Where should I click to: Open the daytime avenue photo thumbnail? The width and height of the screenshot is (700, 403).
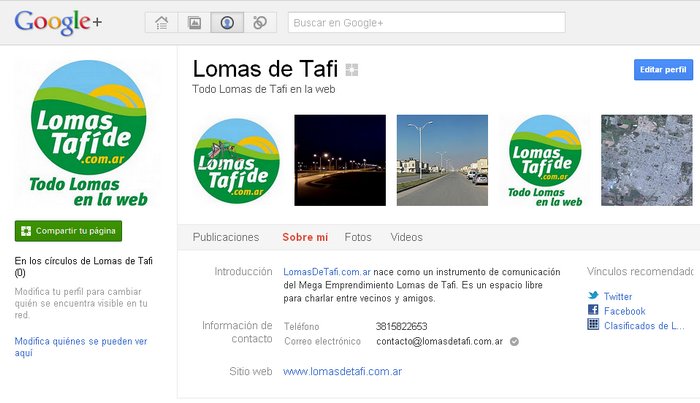pyautogui.click(x=442, y=161)
